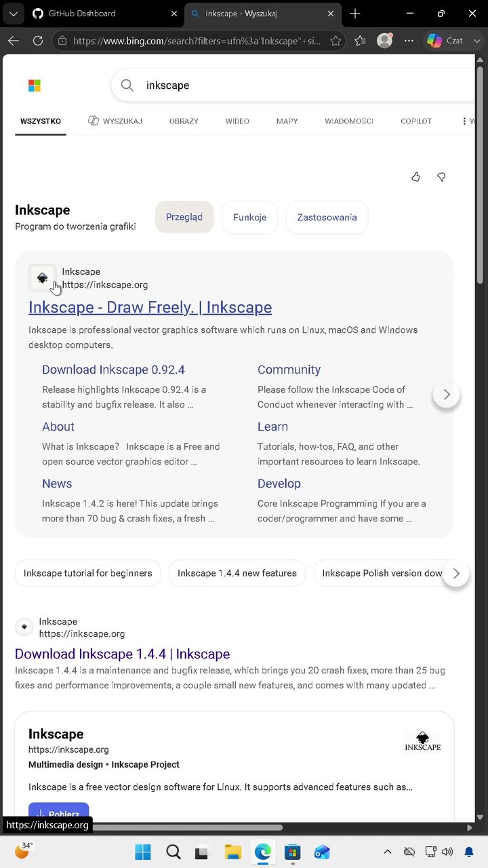Select the Funkcje pill
The width and height of the screenshot is (488, 868).
[x=249, y=217]
